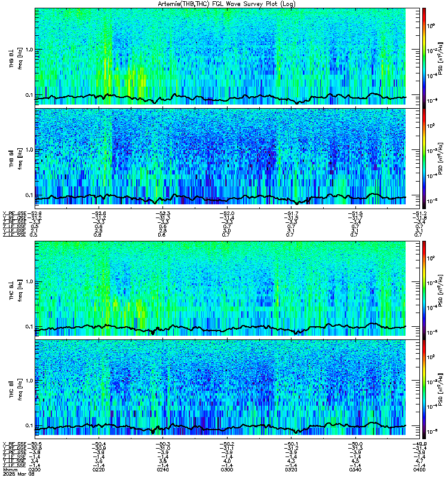
Task: Click the X_RE_GSE value -50.4
Action: [x=99, y=444]
